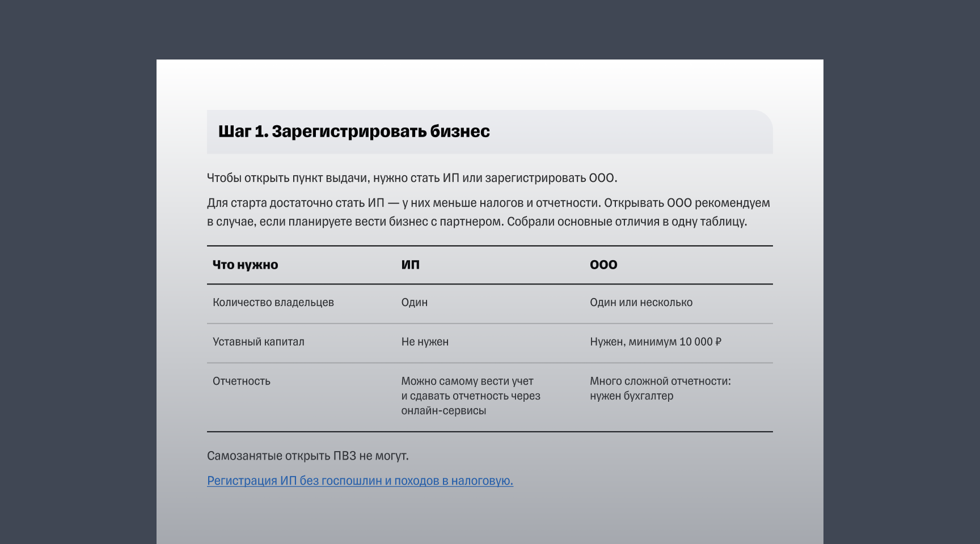Click the 'Количество владельцев' row label

click(x=273, y=302)
